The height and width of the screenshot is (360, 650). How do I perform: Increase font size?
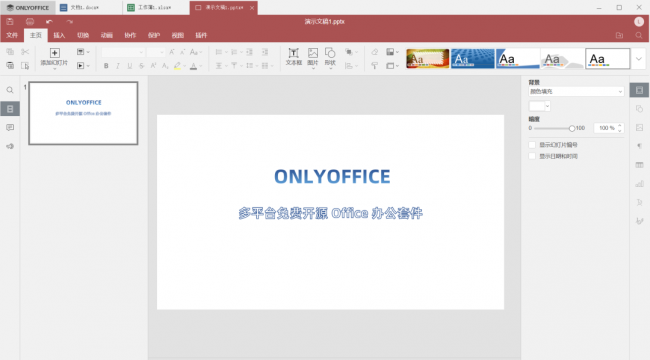[172, 52]
